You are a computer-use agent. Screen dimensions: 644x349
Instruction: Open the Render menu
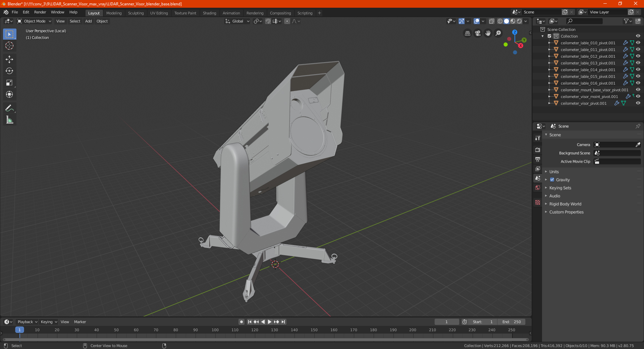40,12
